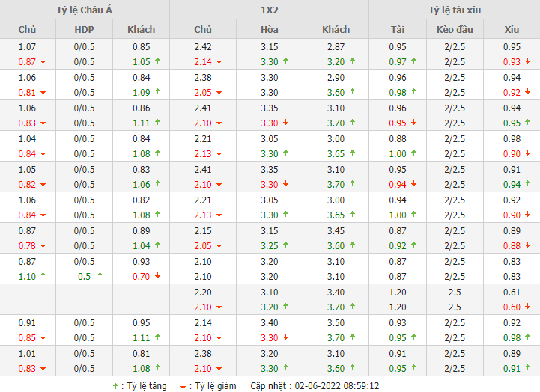Image resolution: width=540 pixels, height=392 pixels.
Task: Click green up arrow next to Tài 0.92
Action: pyautogui.click(x=414, y=245)
